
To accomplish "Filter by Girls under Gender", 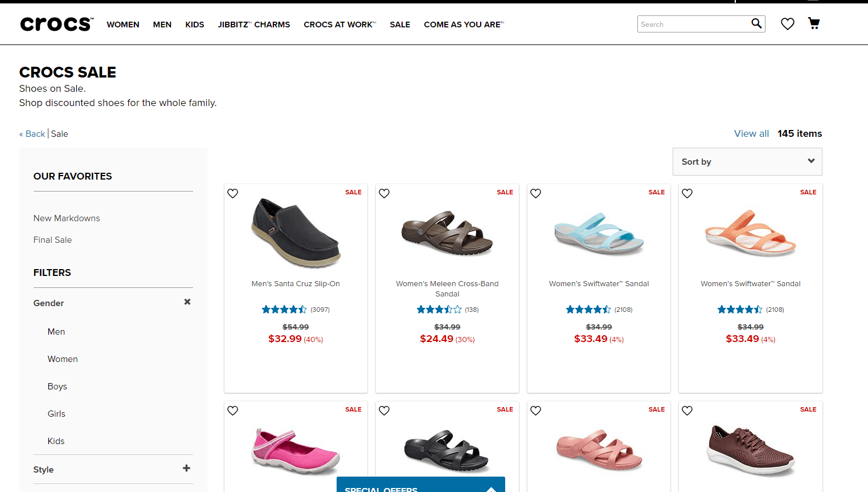I will [56, 414].
